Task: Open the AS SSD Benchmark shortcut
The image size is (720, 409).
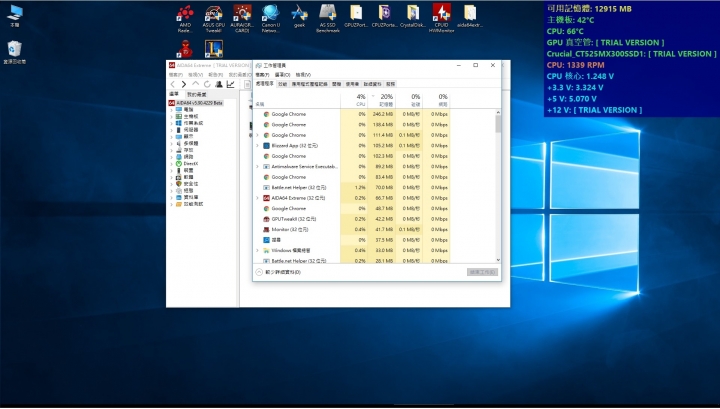Action: (x=327, y=18)
